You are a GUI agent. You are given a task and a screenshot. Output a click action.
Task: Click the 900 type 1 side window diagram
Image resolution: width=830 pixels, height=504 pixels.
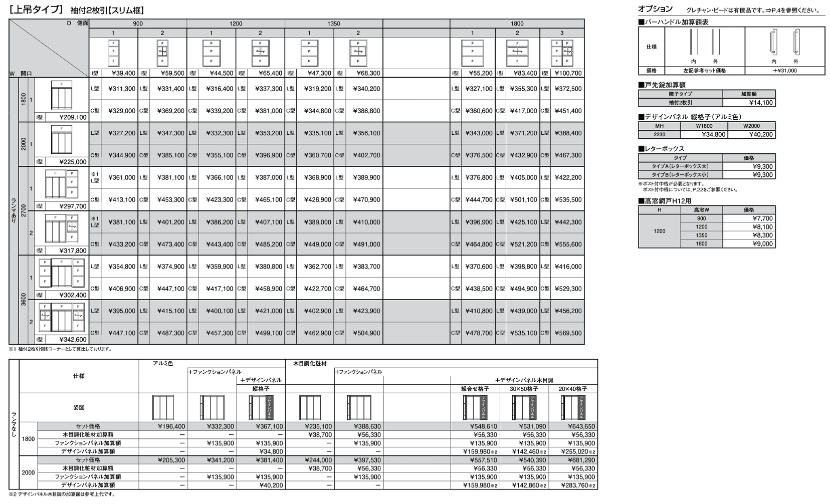coord(114,53)
